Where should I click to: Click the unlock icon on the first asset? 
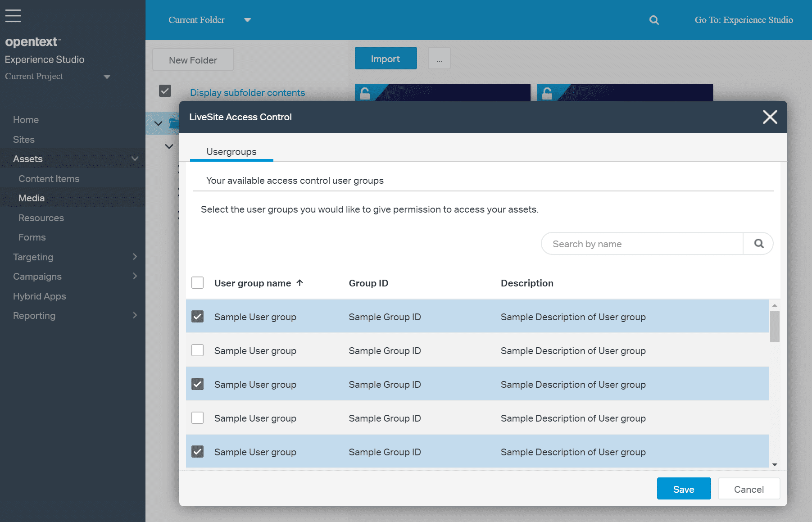[x=365, y=93]
